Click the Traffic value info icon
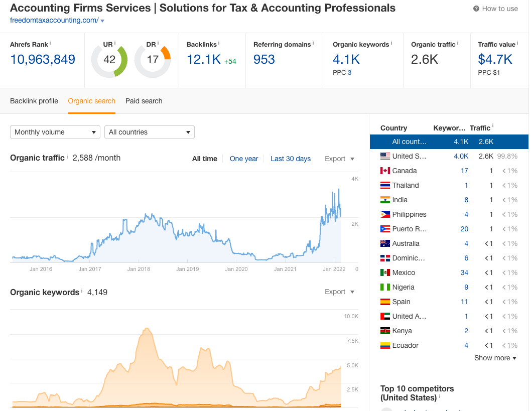 click(x=517, y=43)
